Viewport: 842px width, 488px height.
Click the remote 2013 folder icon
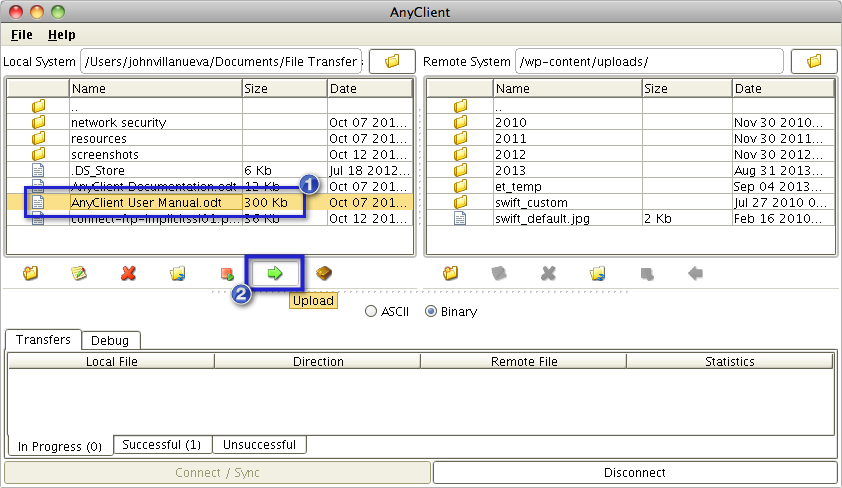pos(460,170)
